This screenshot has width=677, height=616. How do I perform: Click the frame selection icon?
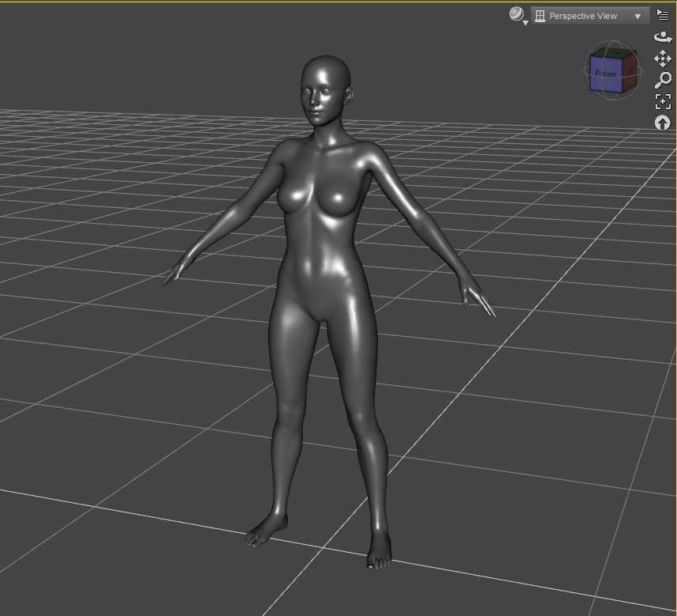pos(663,102)
